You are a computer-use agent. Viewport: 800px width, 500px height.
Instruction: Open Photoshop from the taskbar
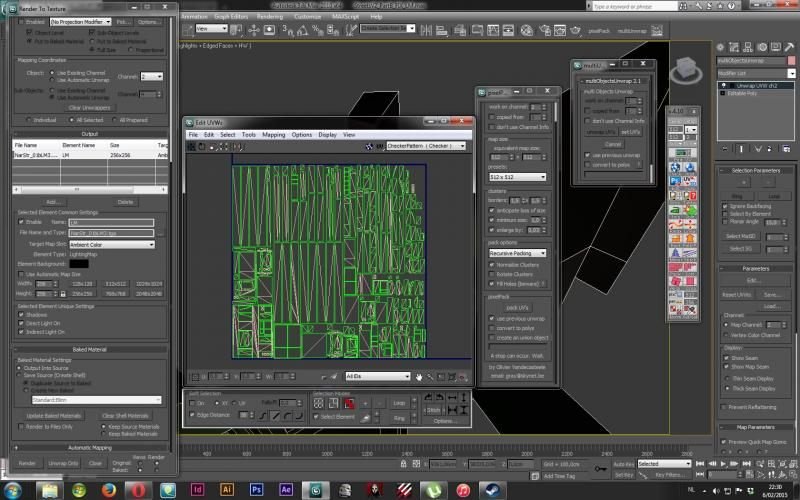tap(256, 490)
